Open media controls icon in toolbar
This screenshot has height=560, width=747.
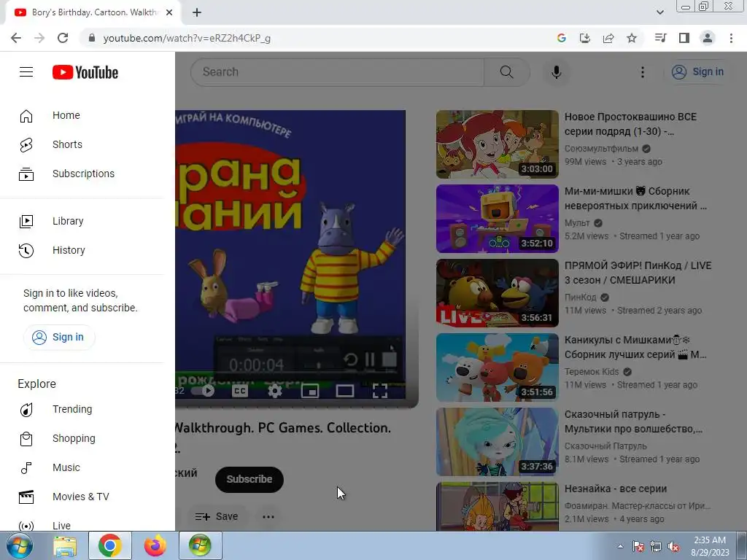click(661, 38)
